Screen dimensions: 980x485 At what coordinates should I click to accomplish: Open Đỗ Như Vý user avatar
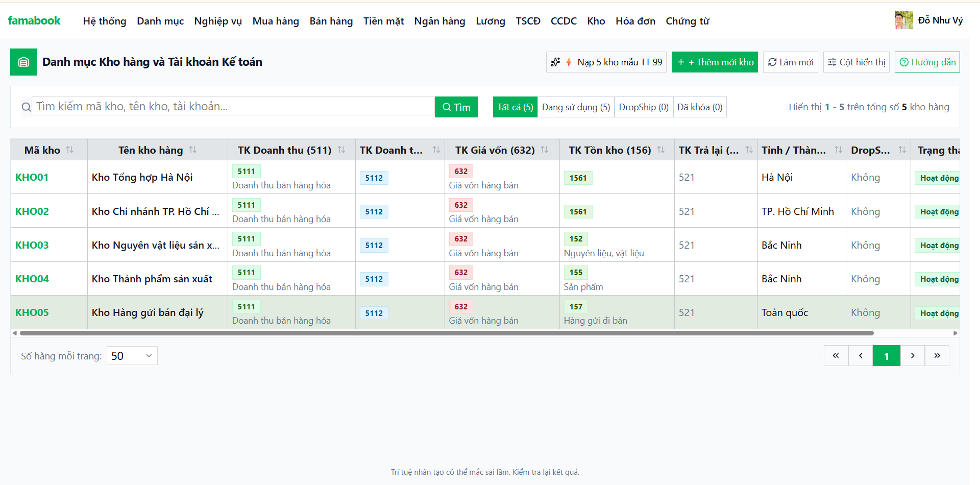(904, 20)
